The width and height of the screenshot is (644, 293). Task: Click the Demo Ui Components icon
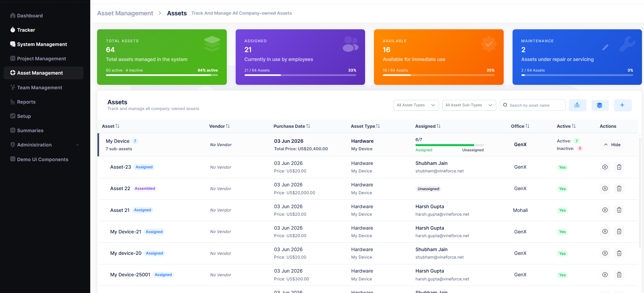(13, 159)
